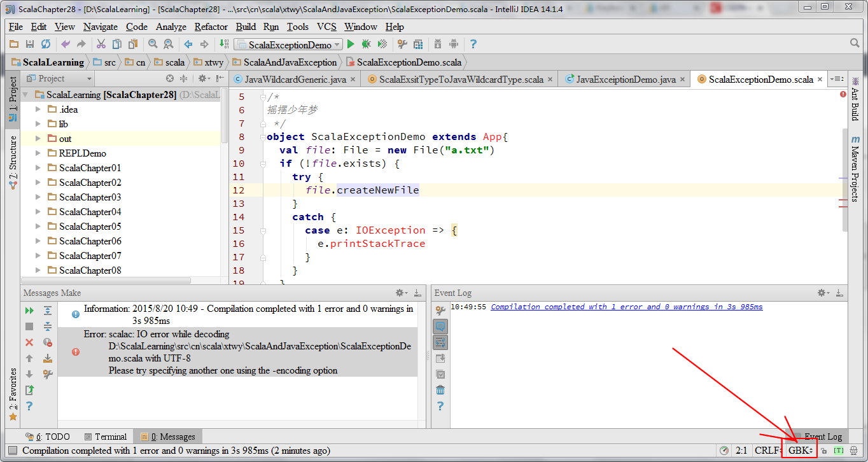
Task: Open Search Everywhere magnifier
Action: tap(855, 43)
